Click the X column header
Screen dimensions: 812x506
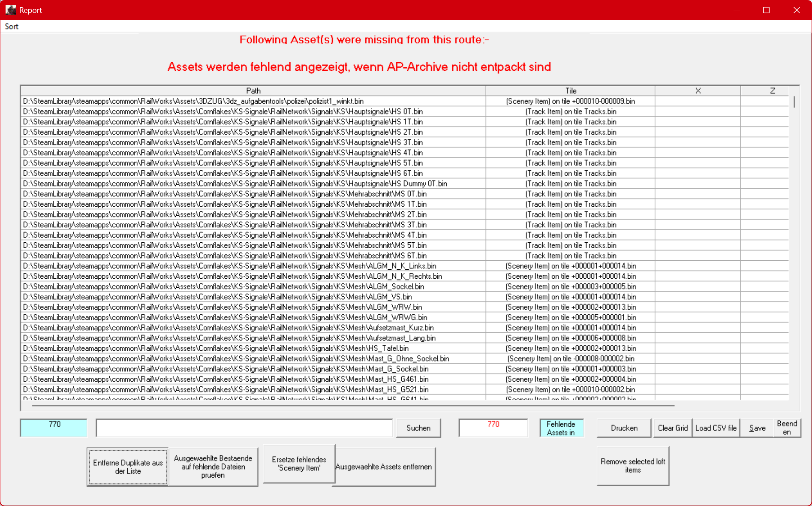[698, 90]
